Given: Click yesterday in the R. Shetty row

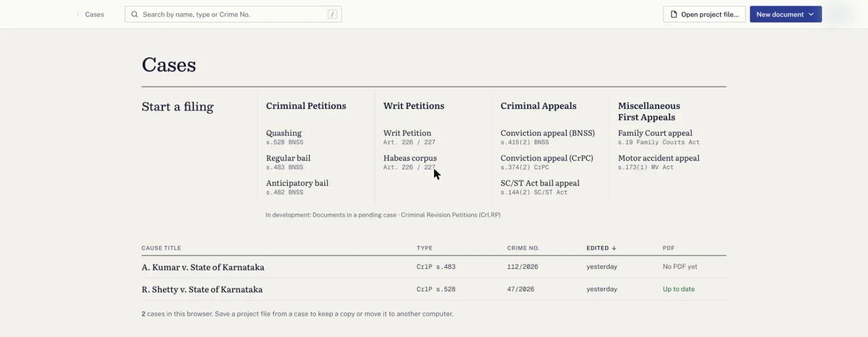Looking at the screenshot, I should 602,289.
